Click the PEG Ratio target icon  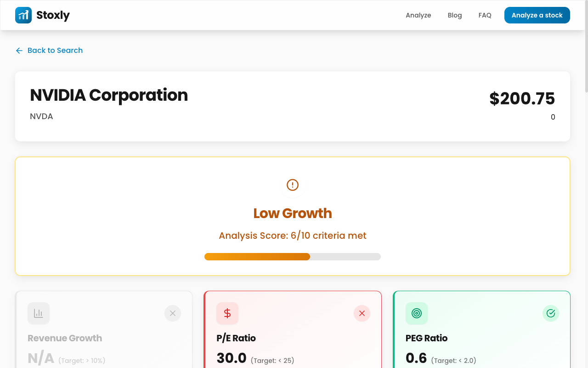coord(417,313)
